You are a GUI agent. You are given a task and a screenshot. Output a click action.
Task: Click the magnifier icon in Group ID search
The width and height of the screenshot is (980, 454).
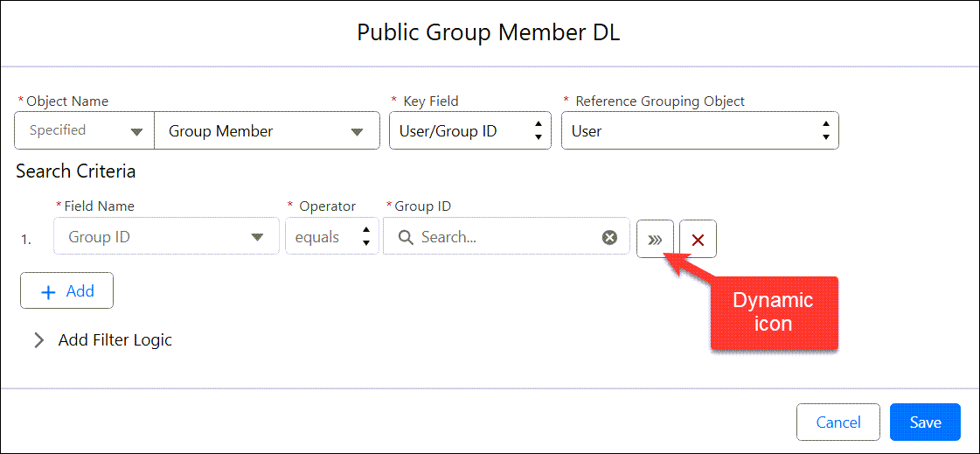406,237
